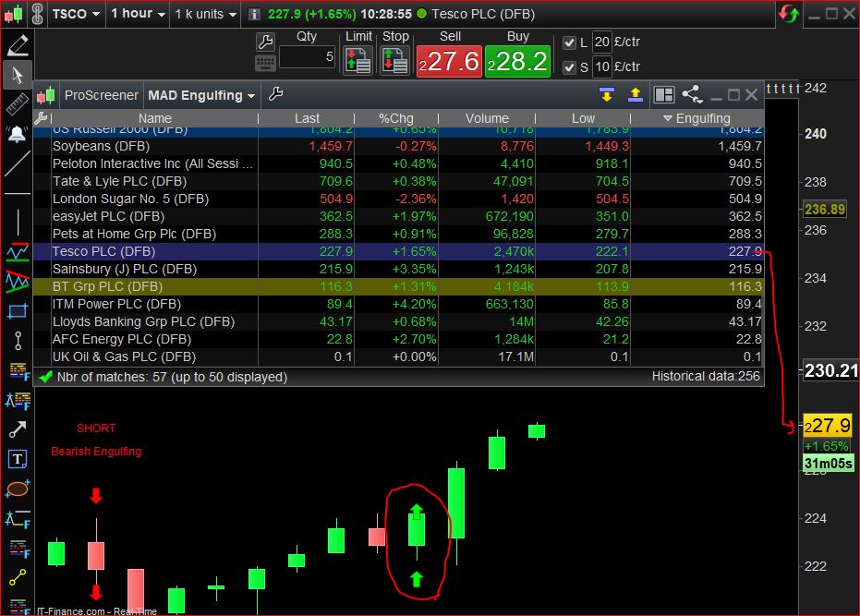Click the green Buy 228.2 button
Image resolution: width=860 pixels, height=616 pixels.
[x=517, y=62]
